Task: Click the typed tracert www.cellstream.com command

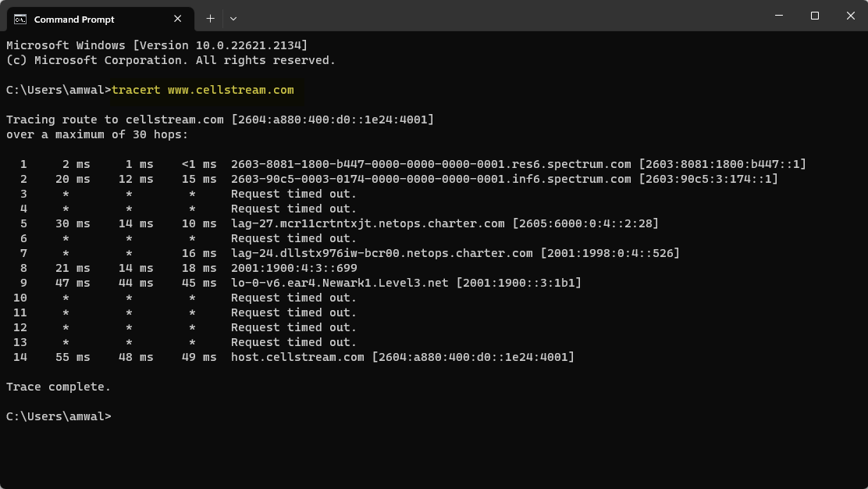Action: coord(203,90)
